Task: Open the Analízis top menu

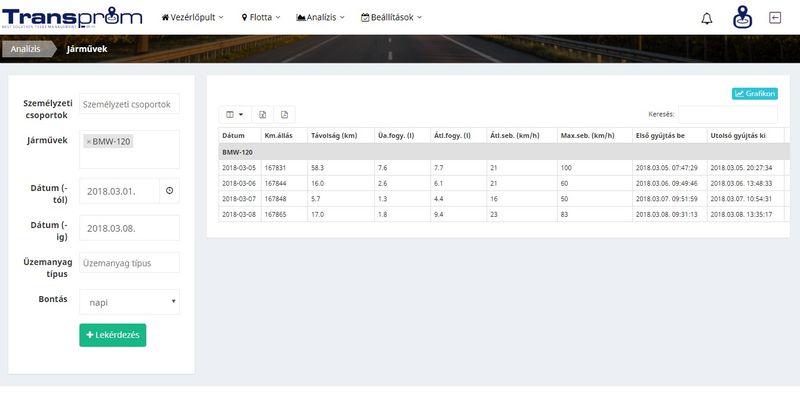Action: 320,17
